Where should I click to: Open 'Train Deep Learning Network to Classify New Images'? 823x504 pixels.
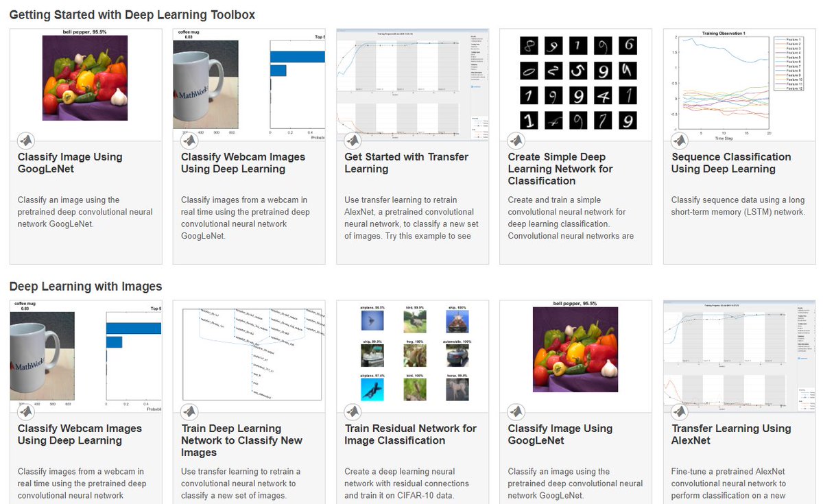241,440
